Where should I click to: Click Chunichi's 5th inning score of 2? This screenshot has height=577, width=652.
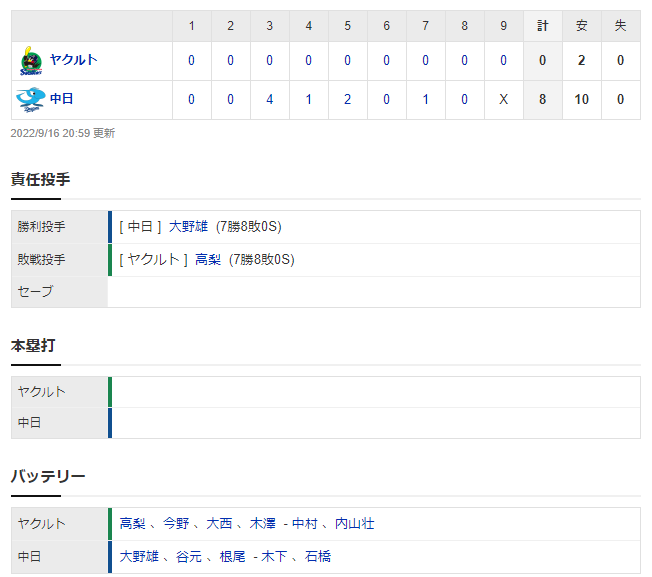point(348,99)
